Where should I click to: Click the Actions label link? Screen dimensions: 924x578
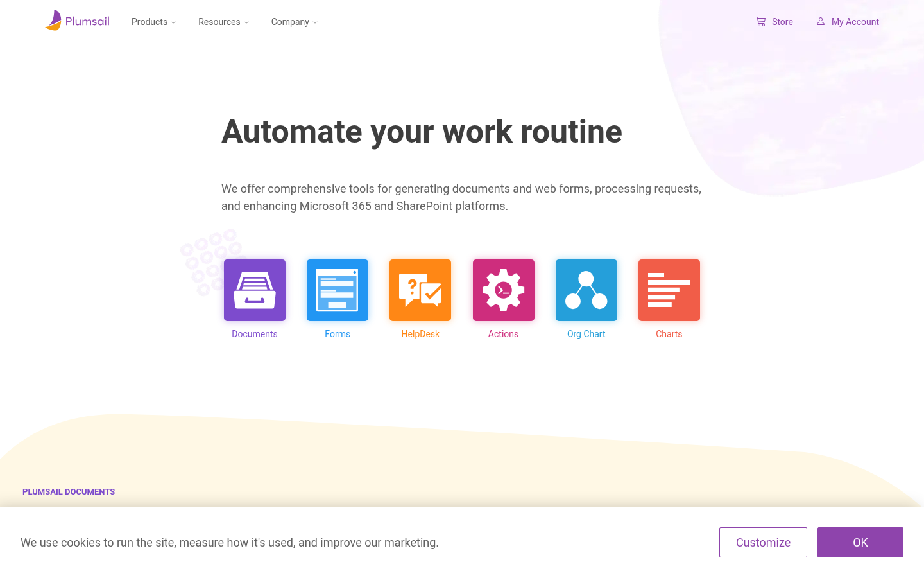(503, 334)
